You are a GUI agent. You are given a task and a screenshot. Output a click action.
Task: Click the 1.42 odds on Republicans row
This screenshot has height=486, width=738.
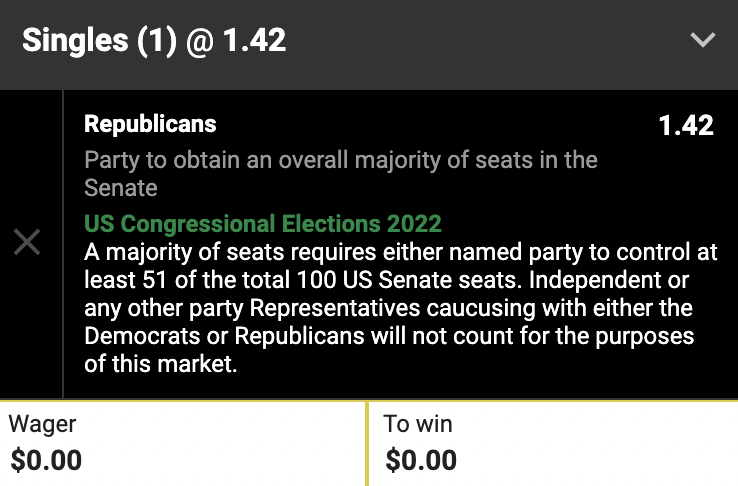(x=685, y=126)
